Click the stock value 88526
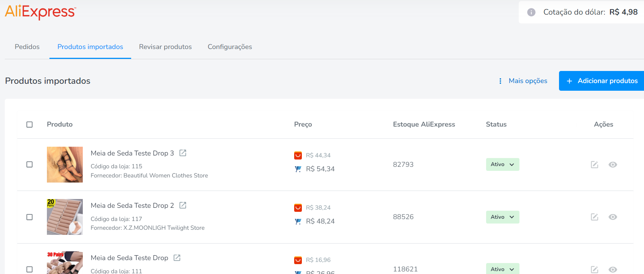Image resolution: width=644 pixels, height=274 pixels. click(403, 217)
